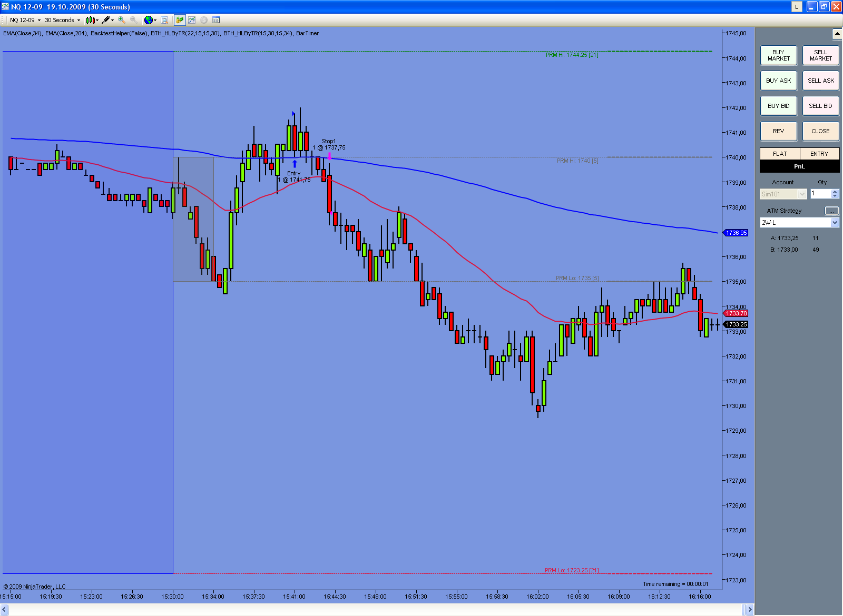Click the '© 2009 NinjaTrader, LLC' text
Screen dimensions: 843x616
[35, 587]
